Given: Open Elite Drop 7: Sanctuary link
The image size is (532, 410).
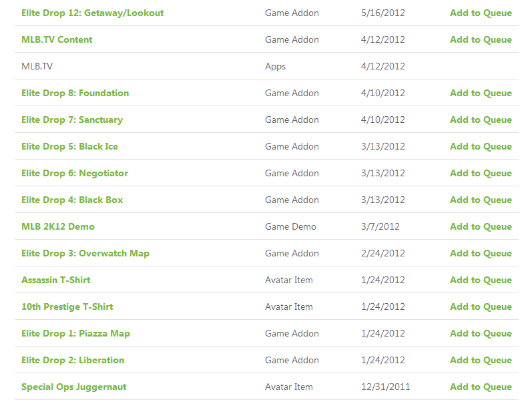Looking at the screenshot, I should tap(72, 120).
